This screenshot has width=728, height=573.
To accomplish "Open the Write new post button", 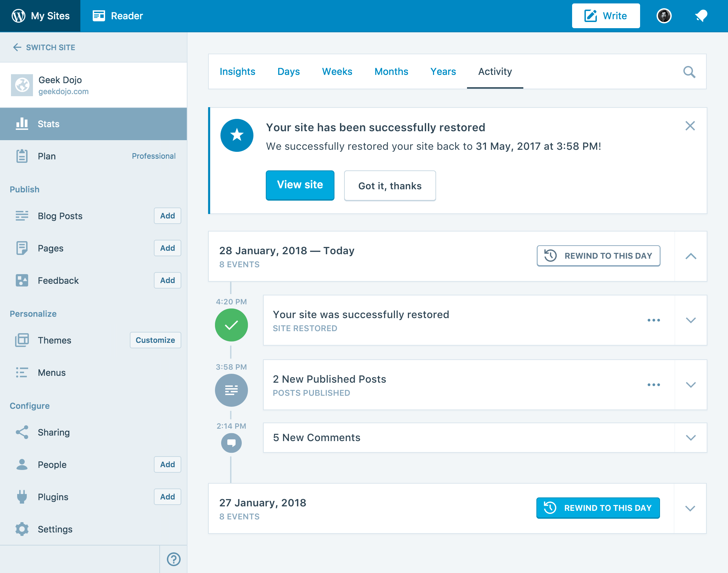I will [x=606, y=16].
